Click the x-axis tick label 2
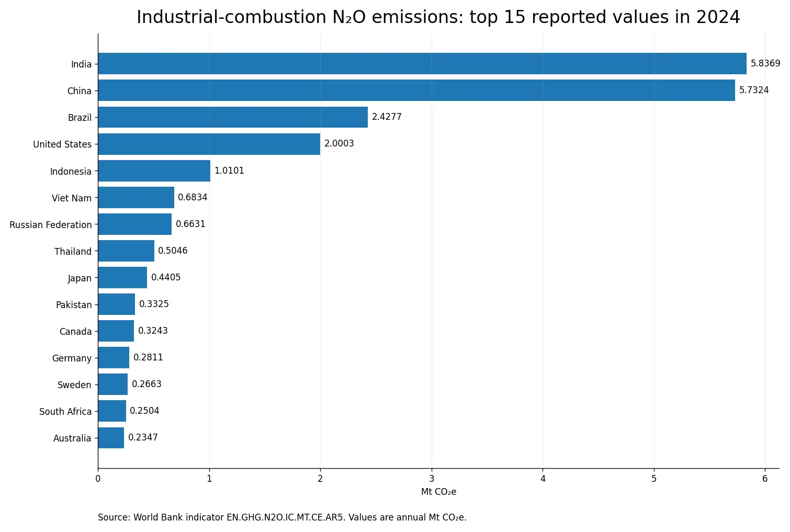 pos(320,479)
